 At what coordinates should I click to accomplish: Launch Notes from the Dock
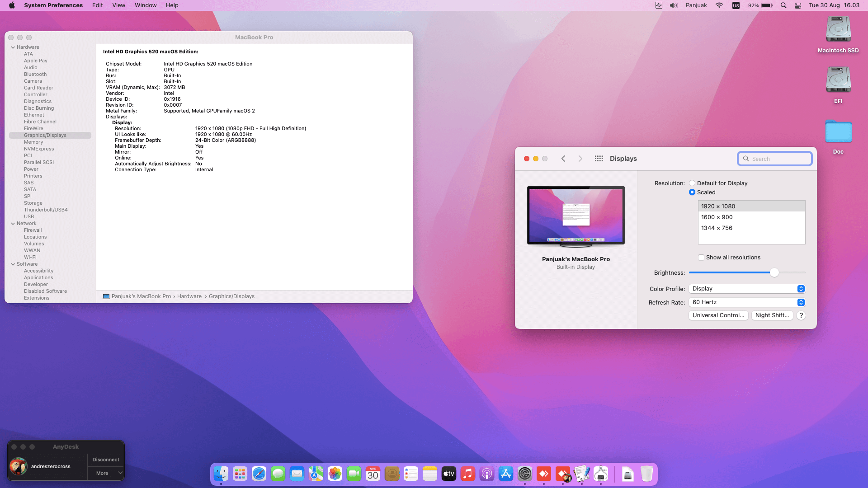[430, 474]
